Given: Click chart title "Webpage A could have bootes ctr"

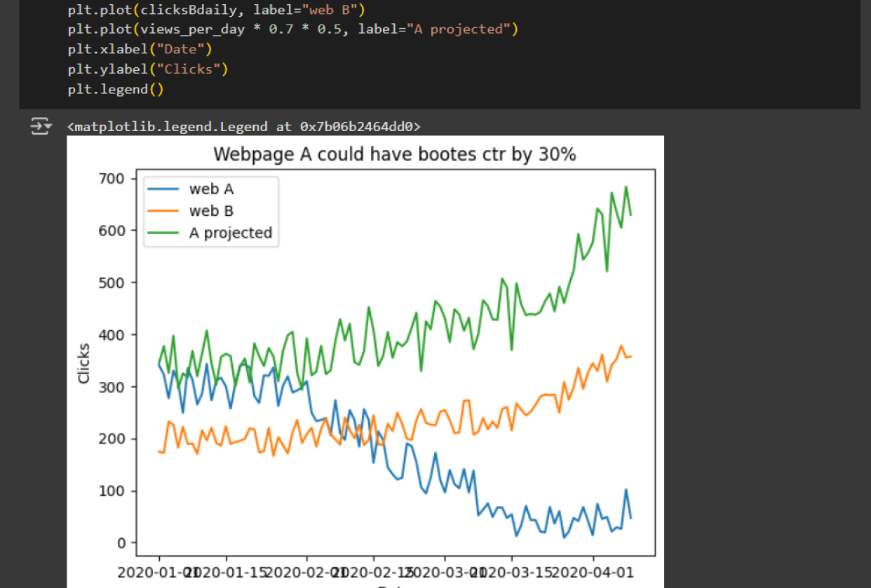Looking at the screenshot, I should coord(394,154).
